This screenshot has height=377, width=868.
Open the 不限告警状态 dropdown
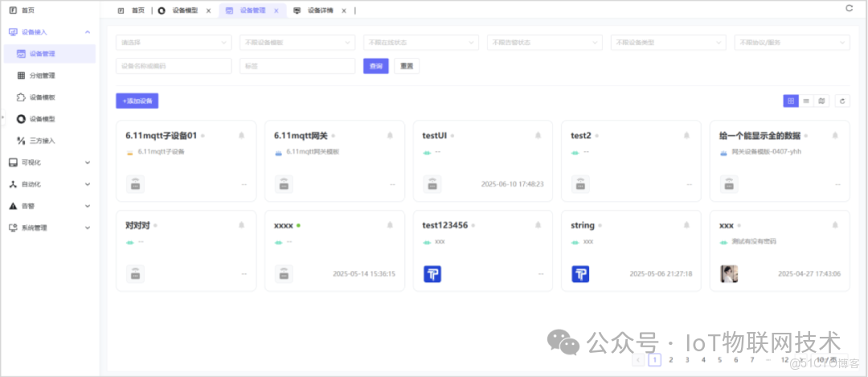pyautogui.click(x=545, y=43)
